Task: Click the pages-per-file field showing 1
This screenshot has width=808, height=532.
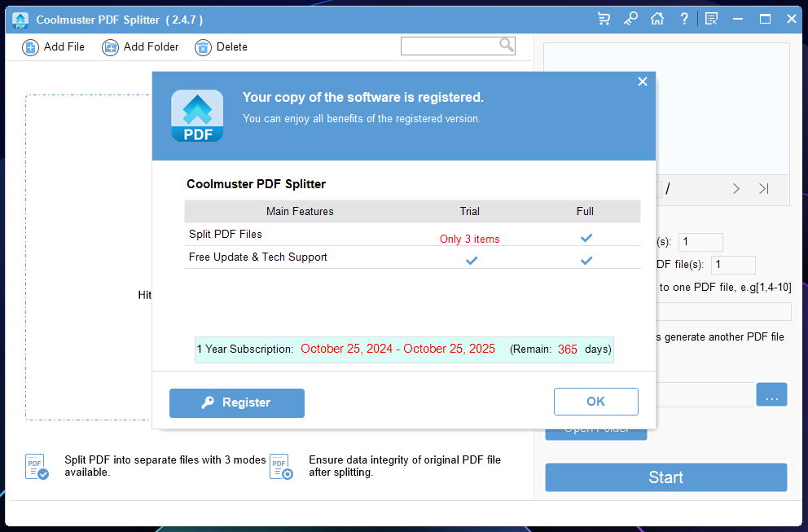Action: coord(700,242)
